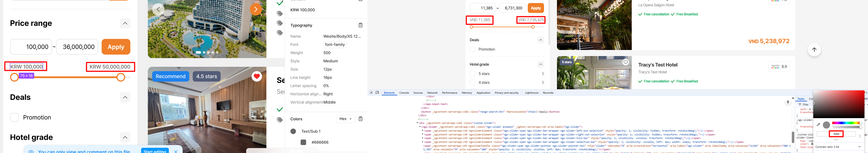The image size is (868, 153).
Task: Collapse the Price range section chevron
Action: [125, 23]
